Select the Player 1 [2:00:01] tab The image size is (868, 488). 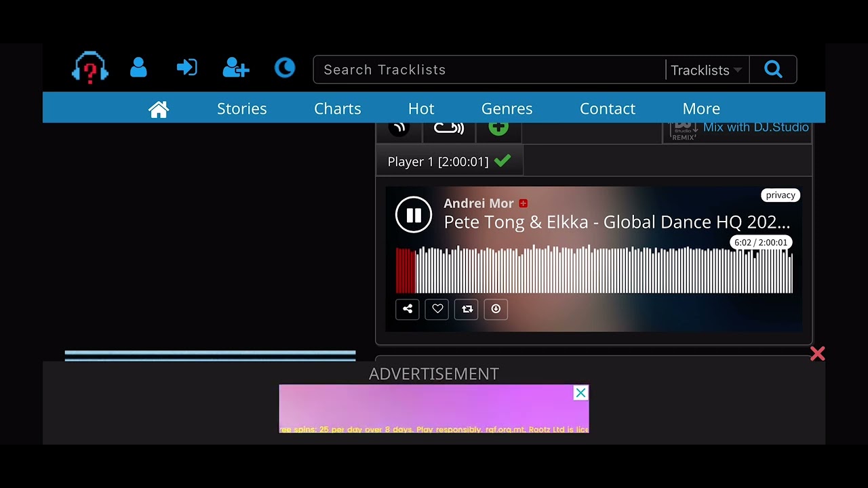[449, 161]
